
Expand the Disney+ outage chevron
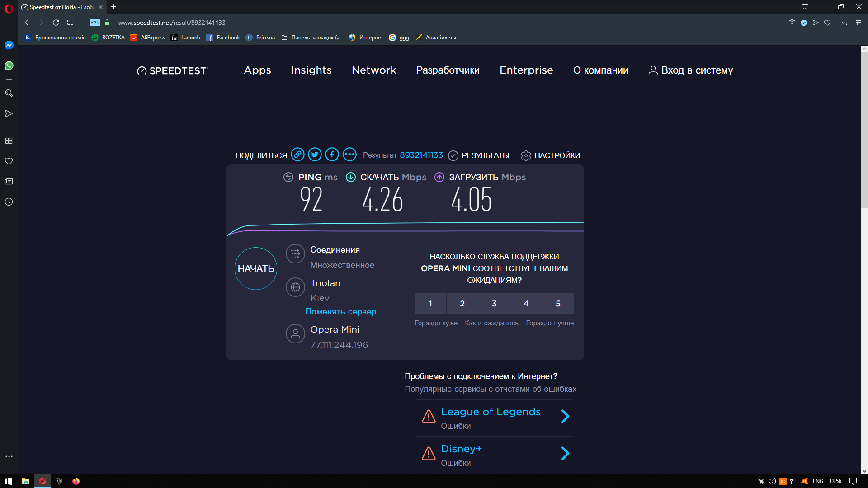[565, 454]
